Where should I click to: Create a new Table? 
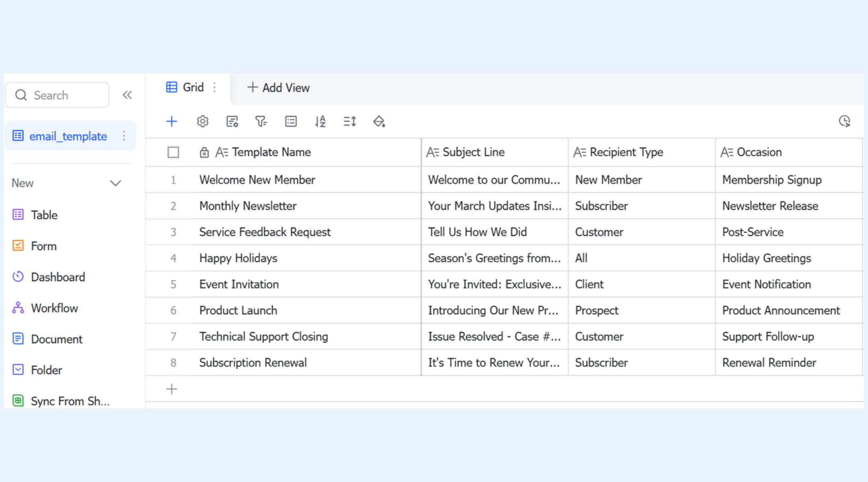point(44,215)
